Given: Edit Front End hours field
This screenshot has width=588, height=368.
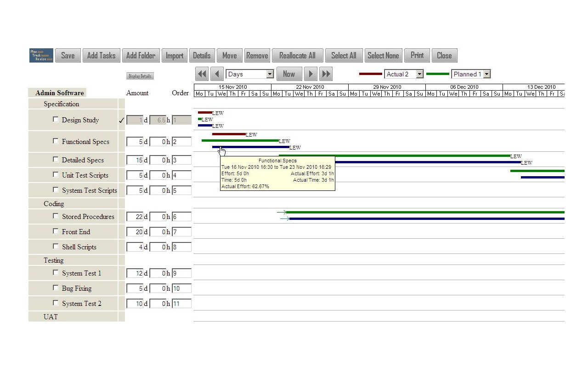Looking at the screenshot, I should (158, 232).
